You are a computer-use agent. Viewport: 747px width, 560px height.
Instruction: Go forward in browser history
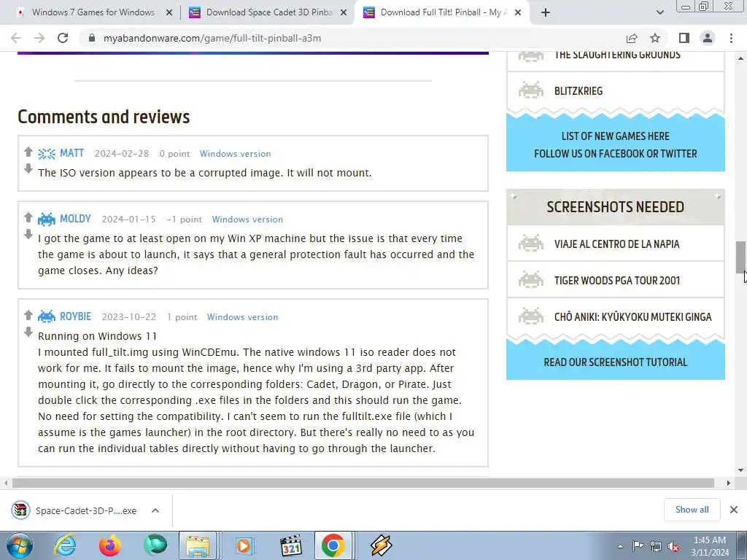pyautogui.click(x=39, y=38)
